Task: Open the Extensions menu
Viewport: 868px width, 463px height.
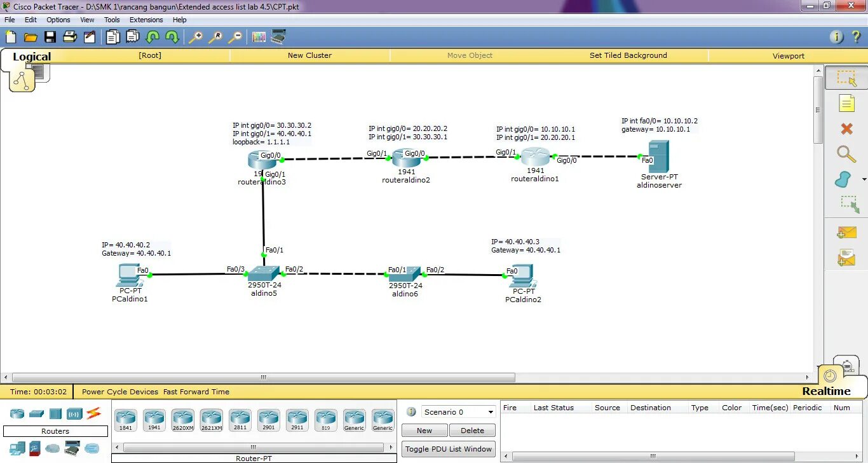Action: pos(146,20)
